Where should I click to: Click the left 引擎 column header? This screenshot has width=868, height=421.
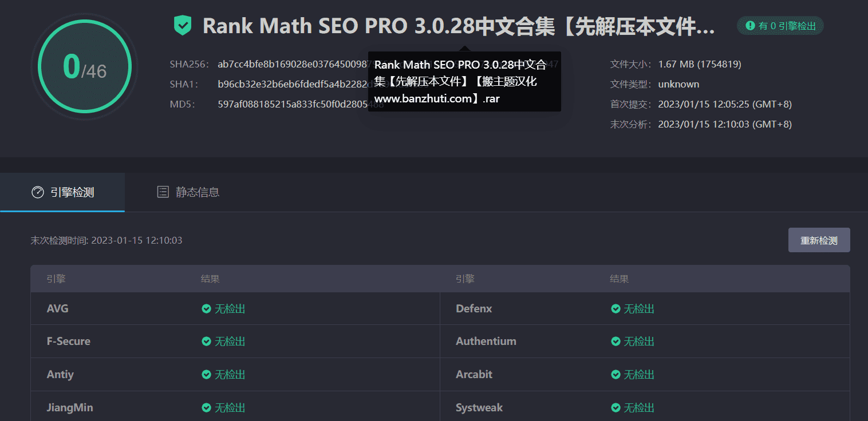point(56,279)
